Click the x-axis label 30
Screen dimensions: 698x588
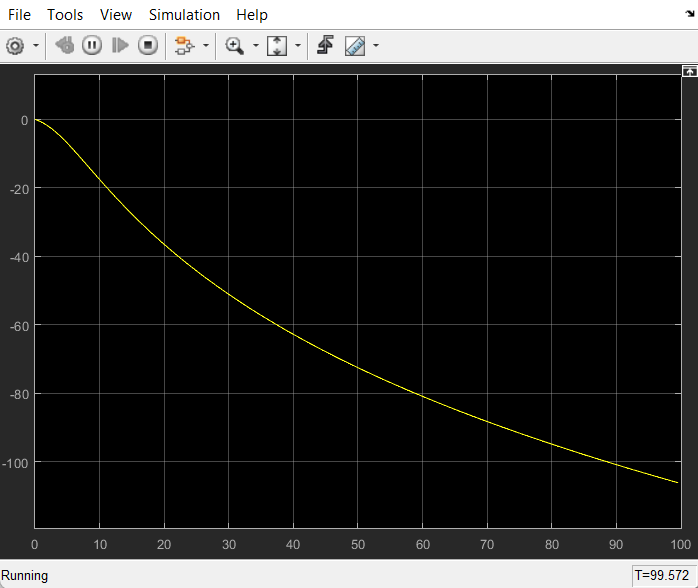pos(229,544)
